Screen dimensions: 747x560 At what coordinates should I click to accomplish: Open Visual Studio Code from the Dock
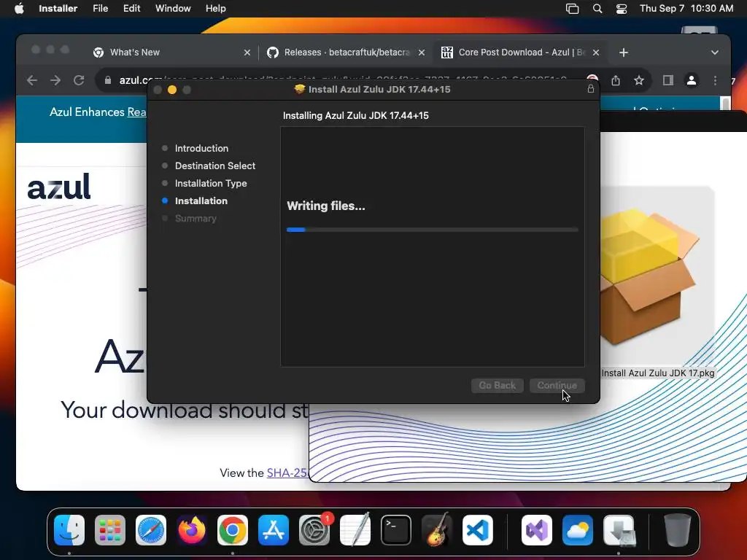(477, 530)
